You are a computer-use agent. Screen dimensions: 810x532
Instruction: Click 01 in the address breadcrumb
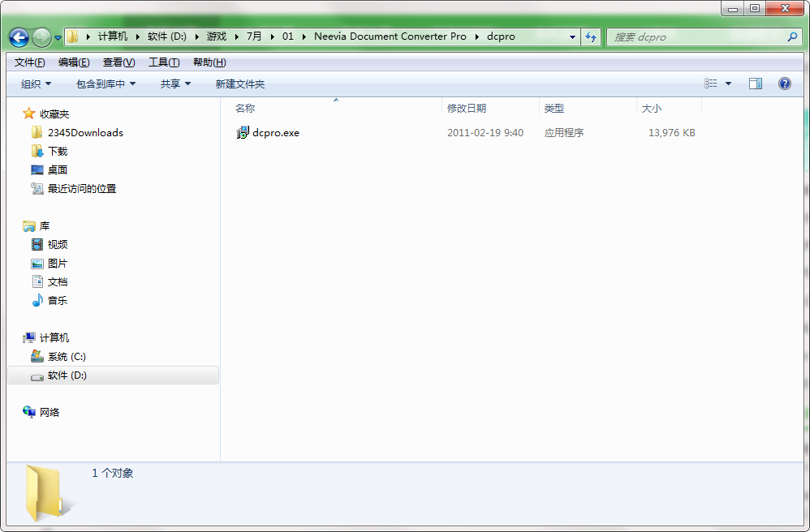(x=288, y=36)
